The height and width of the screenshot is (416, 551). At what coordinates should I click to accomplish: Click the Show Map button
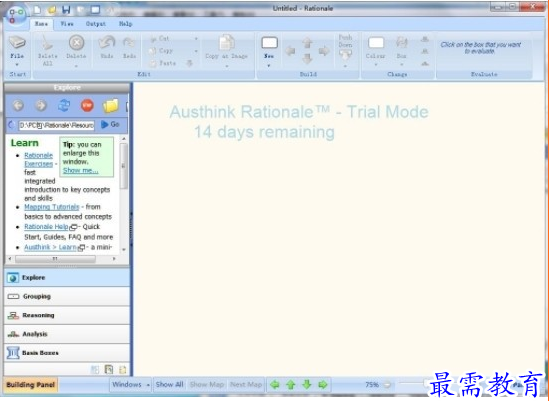(x=207, y=385)
